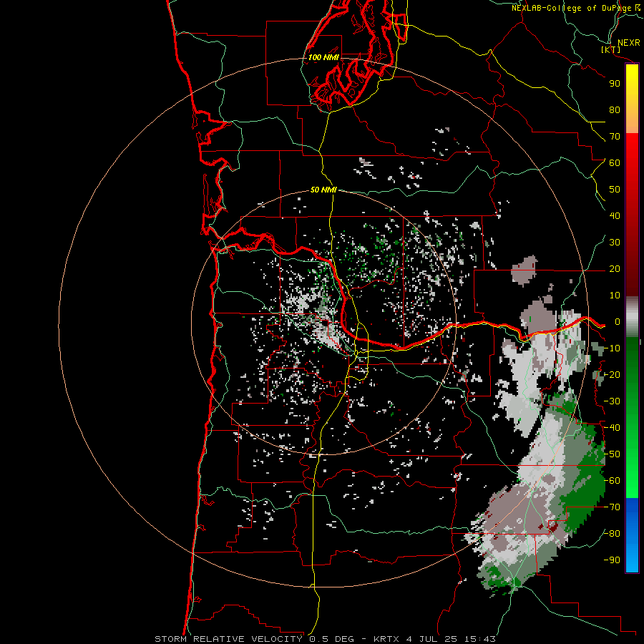Select the 50 value on velocity scale

click(x=615, y=190)
